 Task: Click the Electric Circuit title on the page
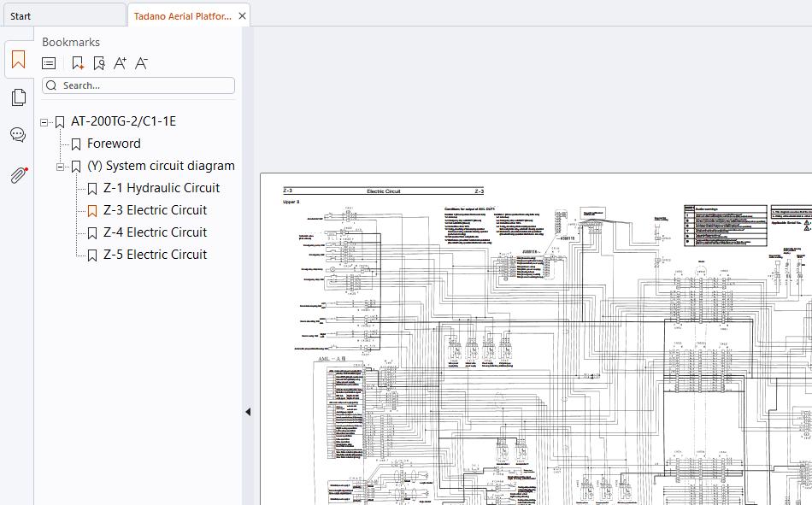[384, 191]
